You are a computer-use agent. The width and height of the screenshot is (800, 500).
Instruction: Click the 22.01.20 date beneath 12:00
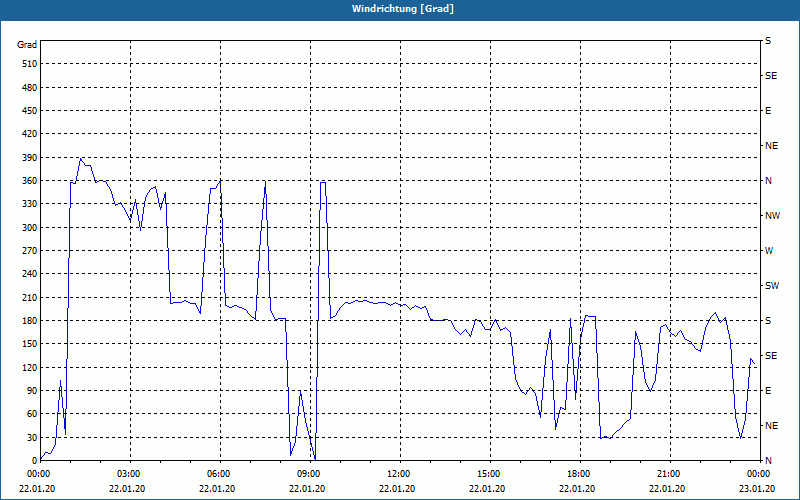click(x=397, y=489)
